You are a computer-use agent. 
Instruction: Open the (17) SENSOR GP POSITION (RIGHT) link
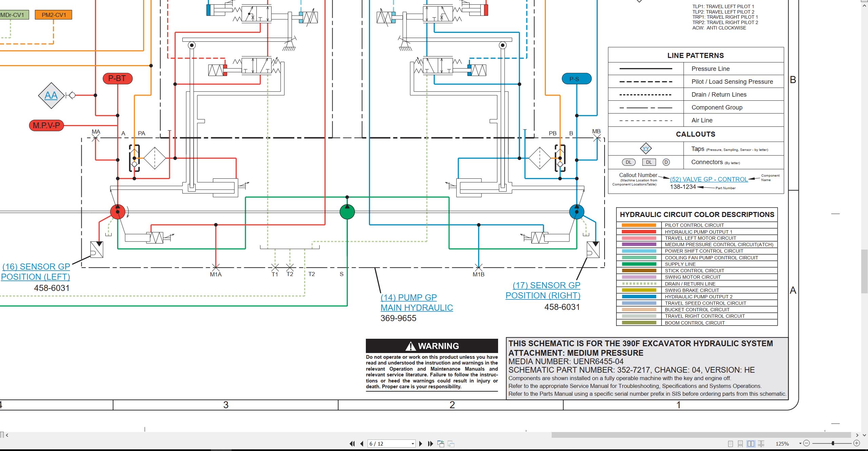543,290
